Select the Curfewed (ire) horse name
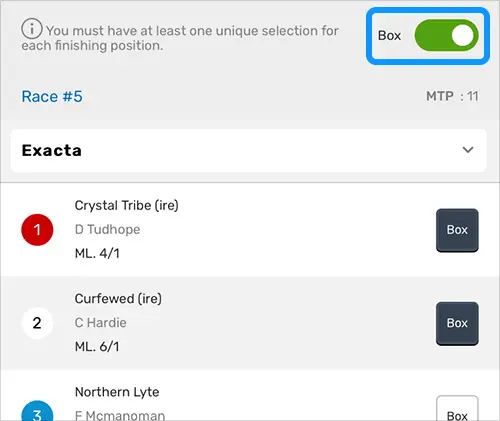 click(118, 299)
